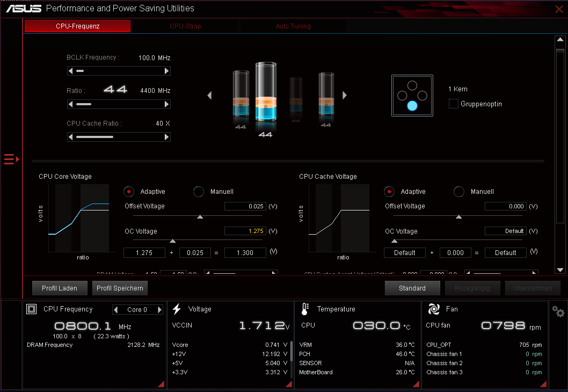Select the highlighted blue core circle
This screenshot has height=392, width=568.
412,106
